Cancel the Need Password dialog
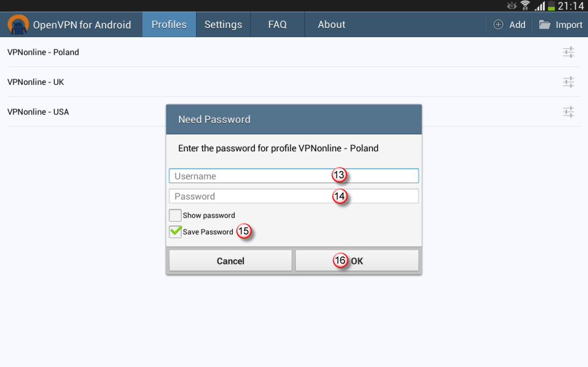The image size is (588, 367). click(x=230, y=261)
